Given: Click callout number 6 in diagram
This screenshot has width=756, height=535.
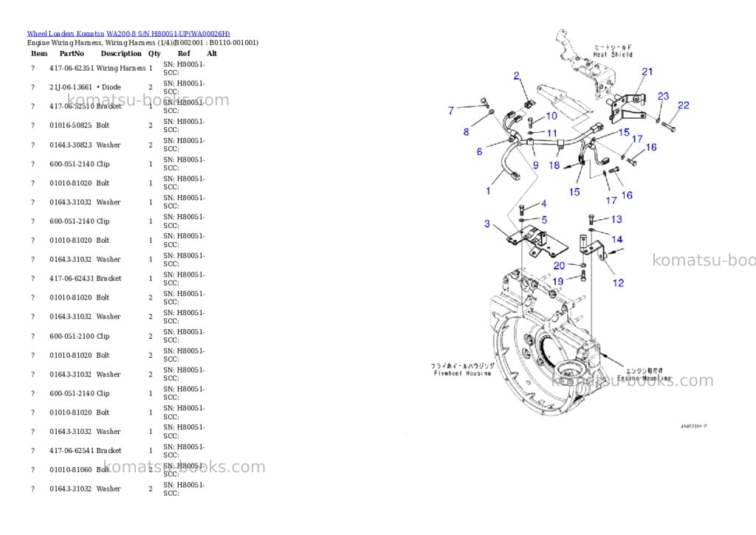Looking at the screenshot, I should 479,151.
